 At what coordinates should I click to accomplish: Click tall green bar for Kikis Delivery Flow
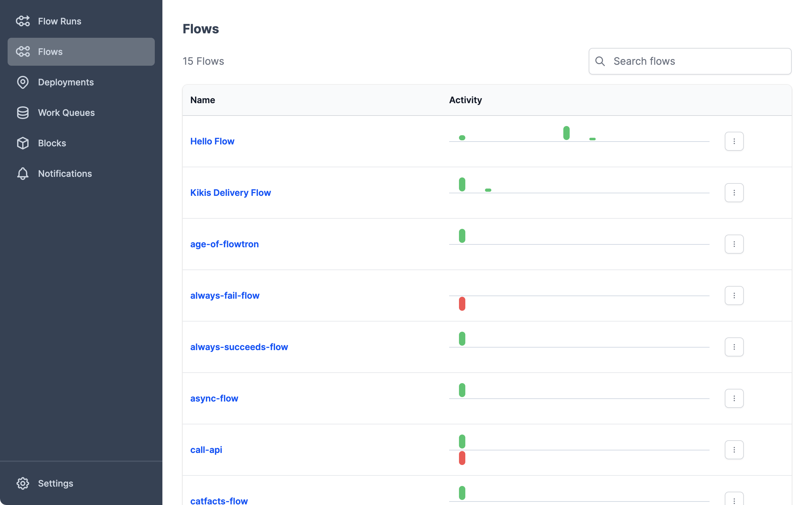[462, 184]
